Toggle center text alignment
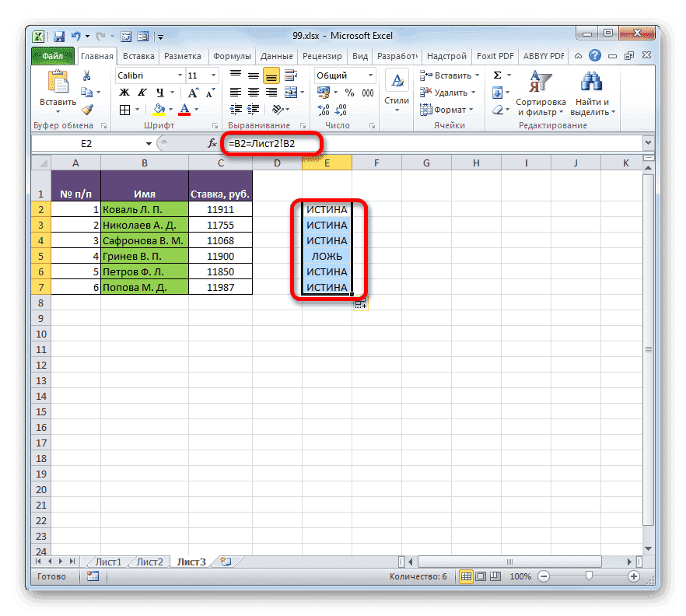This screenshot has width=686, height=616. point(254,92)
